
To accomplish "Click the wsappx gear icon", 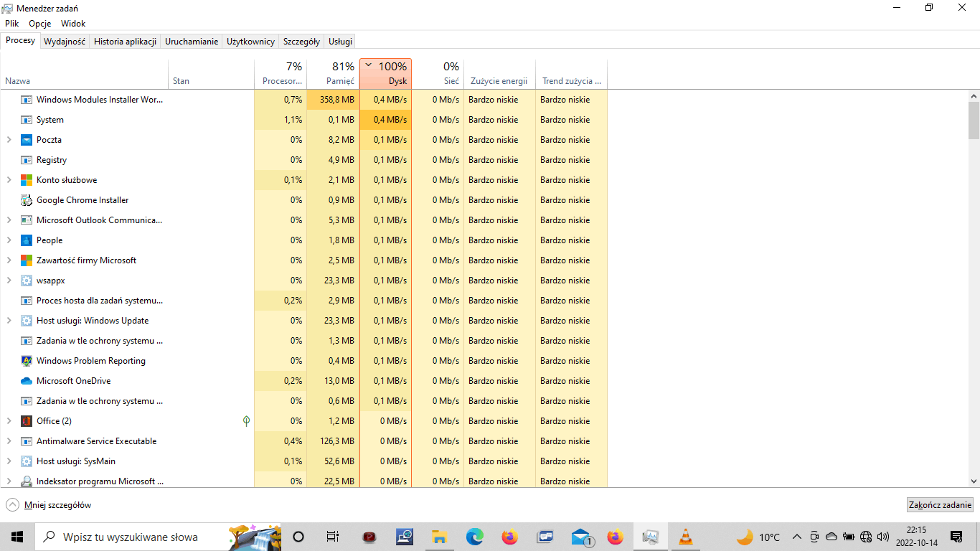I will pyautogui.click(x=27, y=281).
